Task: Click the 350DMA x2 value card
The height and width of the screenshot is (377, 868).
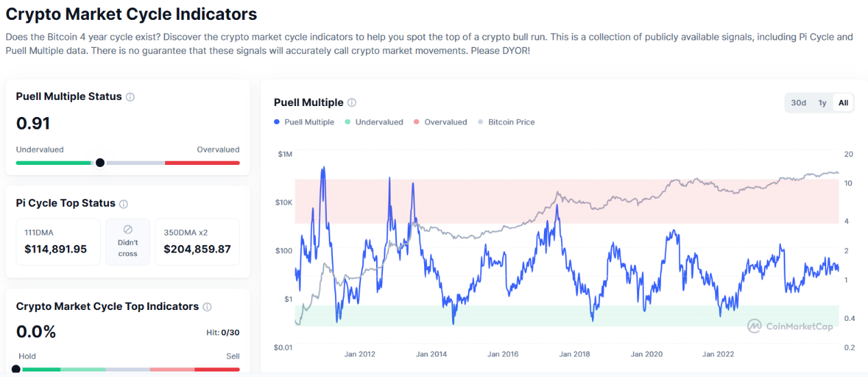Action: pyautogui.click(x=197, y=242)
